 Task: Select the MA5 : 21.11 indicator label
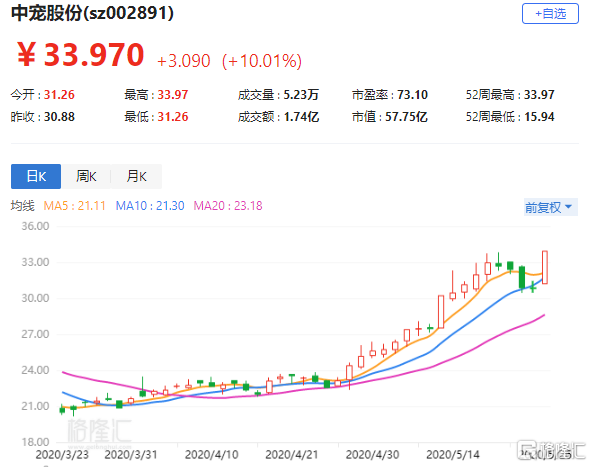(74, 206)
